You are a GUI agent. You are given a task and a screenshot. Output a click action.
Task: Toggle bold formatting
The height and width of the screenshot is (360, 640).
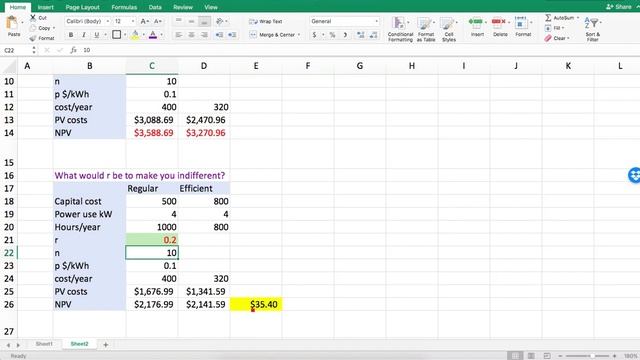pos(71,35)
